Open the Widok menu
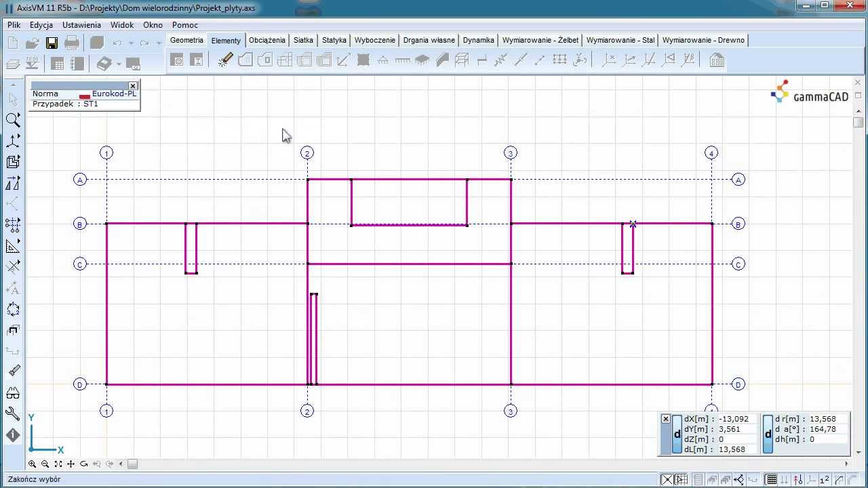This screenshot has height=488, width=868. point(122,25)
